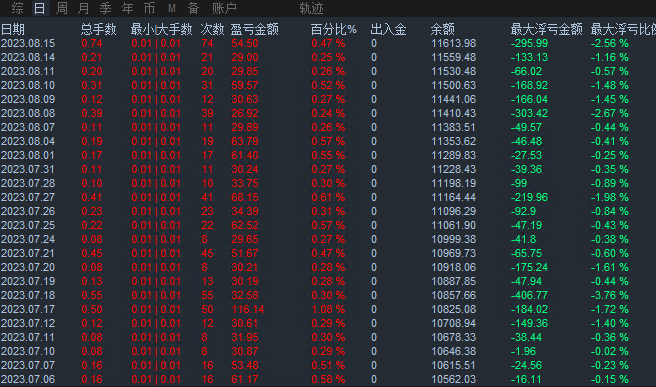The height and width of the screenshot is (387, 656).
Task: Open the 备 tab
Action: 193,8
